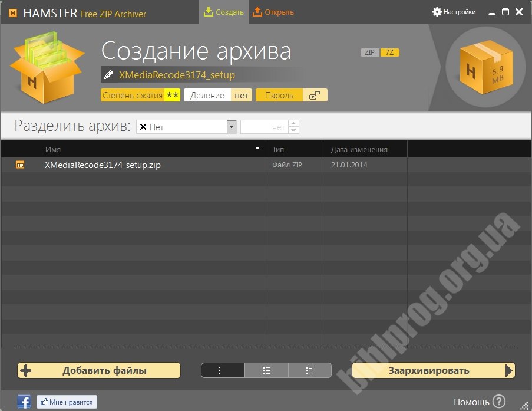Viewport: 532px width, 411px height.
Task: Close the Hamster ZIP Archiver window
Action: click(x=519, y=12)
